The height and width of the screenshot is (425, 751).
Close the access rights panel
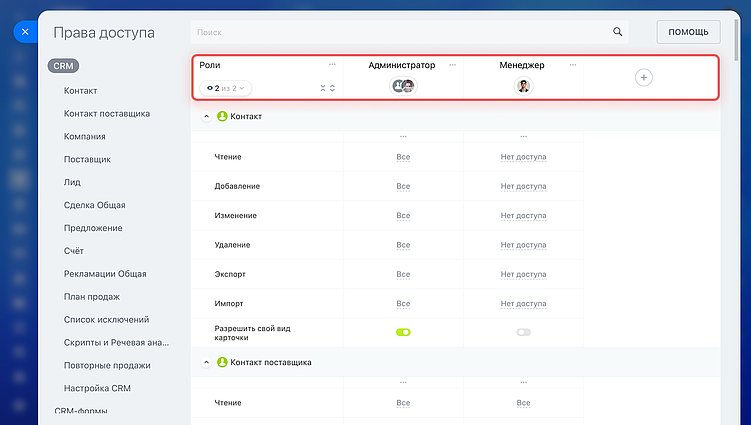pos(25,32)
